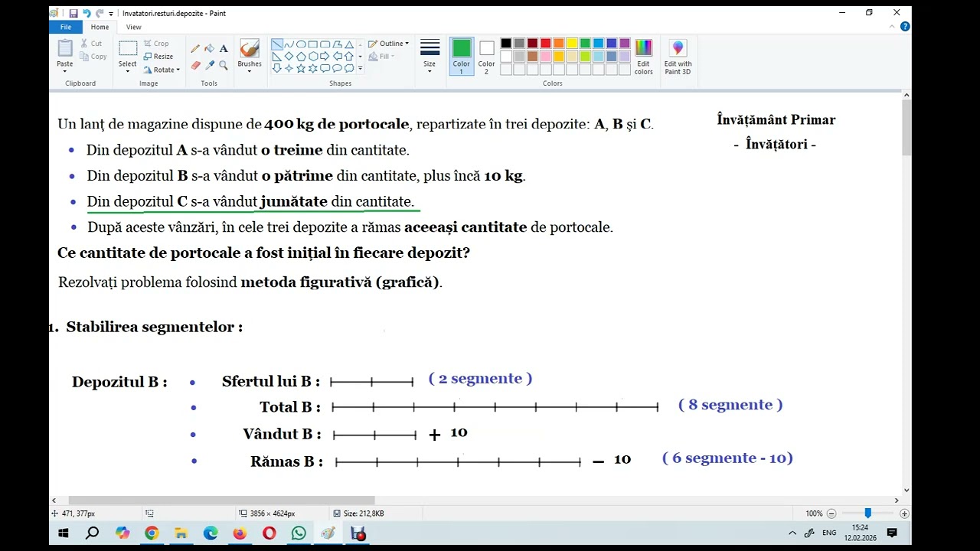
Task: Select the Eraser tool
Action: (195, 65)
